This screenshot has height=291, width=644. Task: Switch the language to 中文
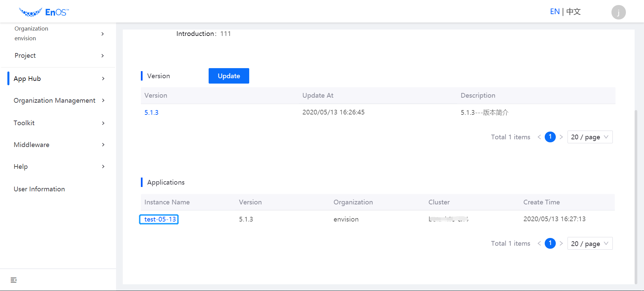[573, 12]
